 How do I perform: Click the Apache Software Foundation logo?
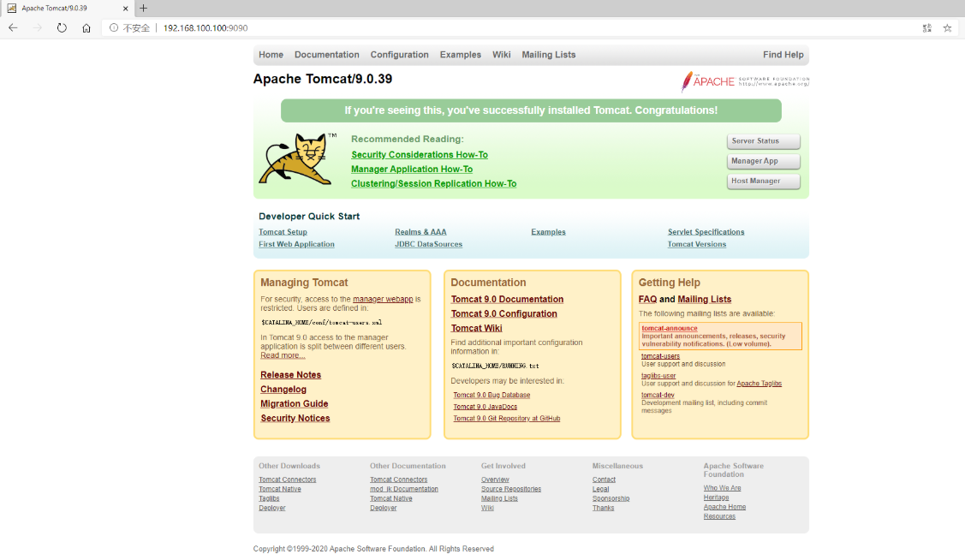click(745, 81)
